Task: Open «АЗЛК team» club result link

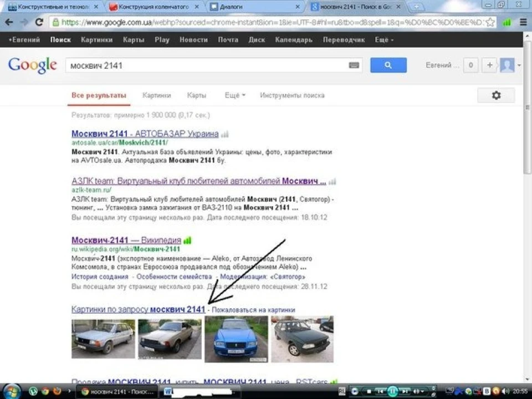Action: click(199, 181)
